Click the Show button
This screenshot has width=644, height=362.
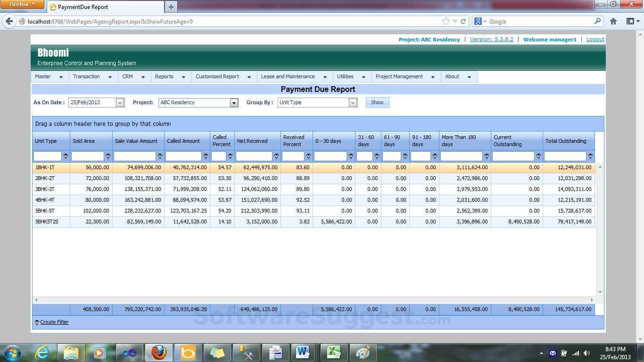point(377,102)
